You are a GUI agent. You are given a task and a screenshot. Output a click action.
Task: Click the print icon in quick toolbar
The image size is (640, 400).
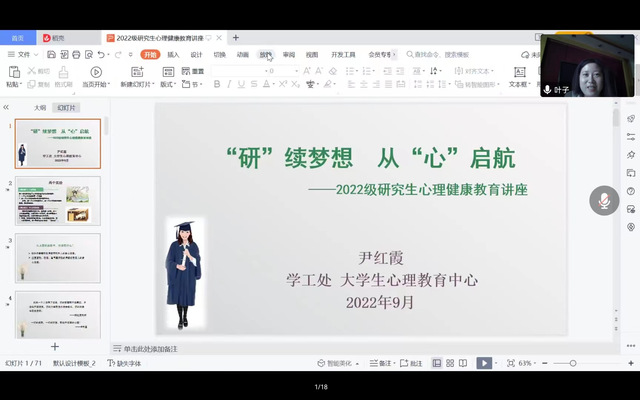pos(73,55)
